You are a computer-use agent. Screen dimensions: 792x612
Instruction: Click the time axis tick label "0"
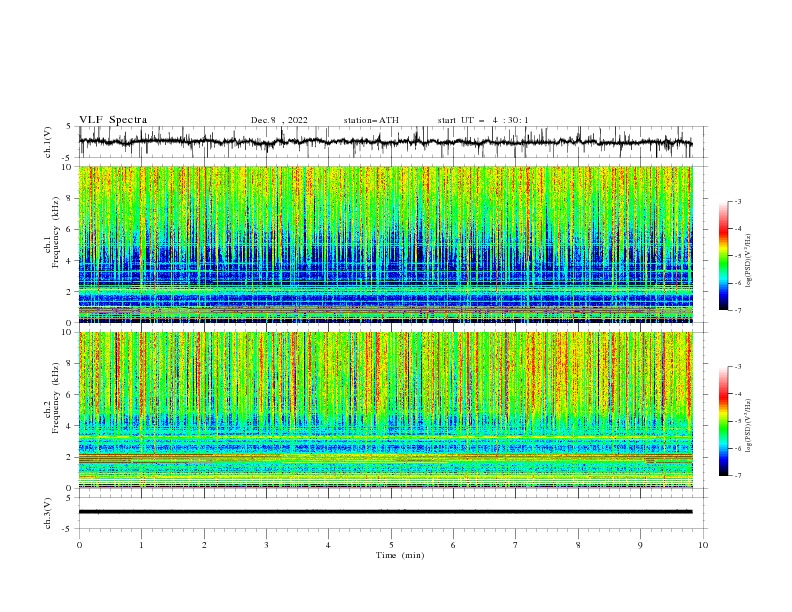79,545
